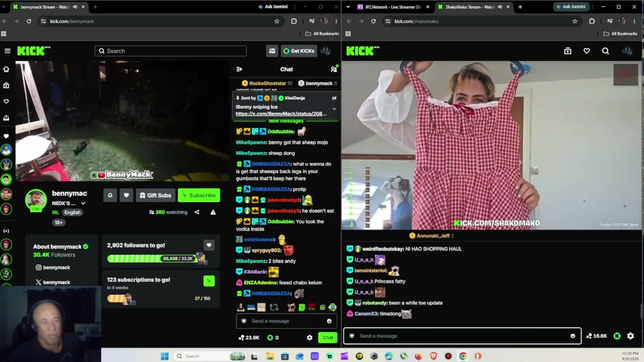Open the Windows Start menu
This screenshot has width=644, height=362.
[165, 356]
